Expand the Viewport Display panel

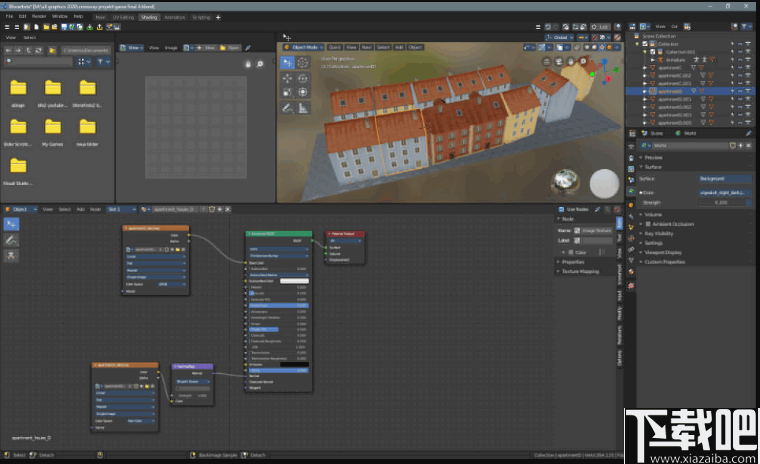[x=662, y=253]
